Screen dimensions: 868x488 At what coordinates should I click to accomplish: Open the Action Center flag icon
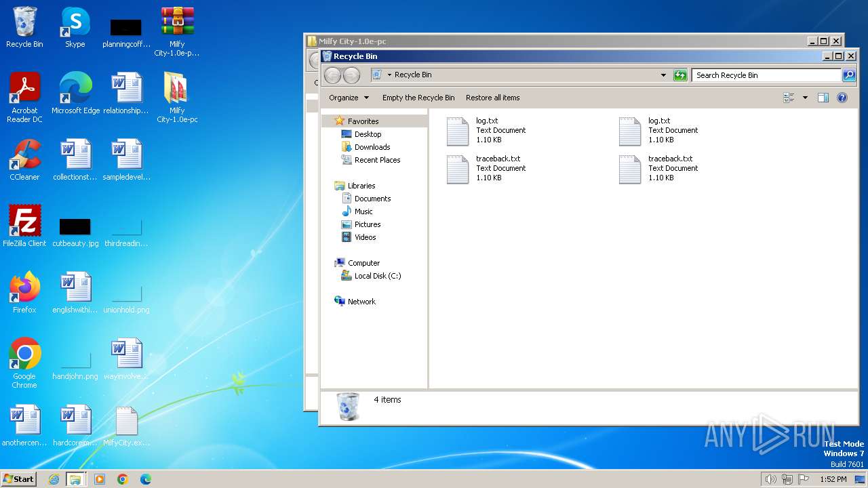[804, 479]
